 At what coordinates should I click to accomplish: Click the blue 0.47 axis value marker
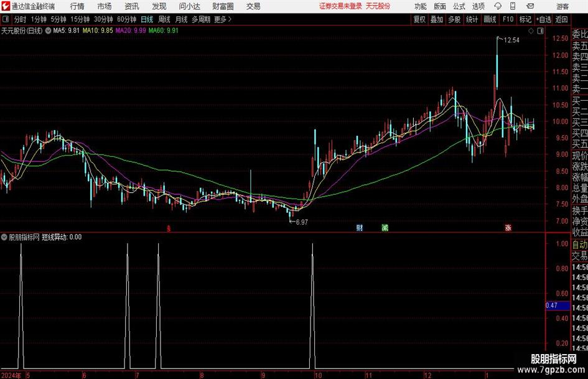[558, 306]
